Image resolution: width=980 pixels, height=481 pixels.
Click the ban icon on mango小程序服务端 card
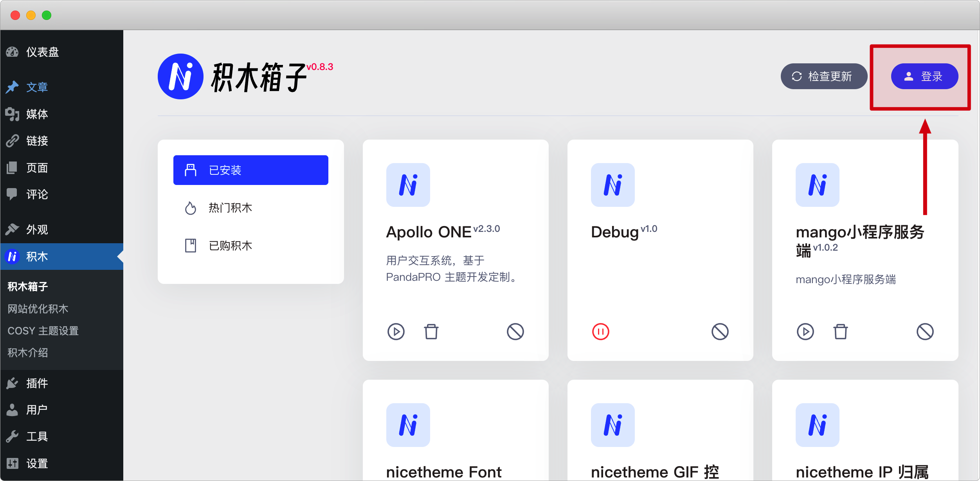pos(925,332)
